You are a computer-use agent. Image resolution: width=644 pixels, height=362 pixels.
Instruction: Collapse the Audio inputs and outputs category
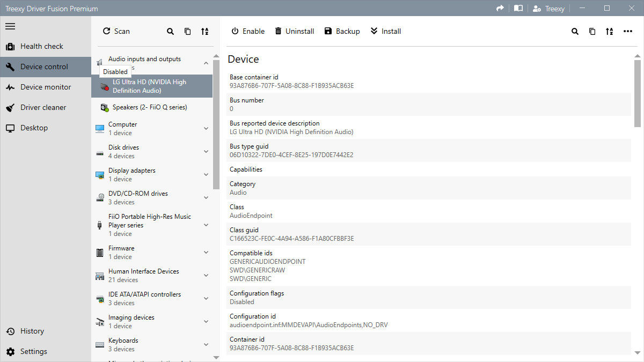(206, 62)
